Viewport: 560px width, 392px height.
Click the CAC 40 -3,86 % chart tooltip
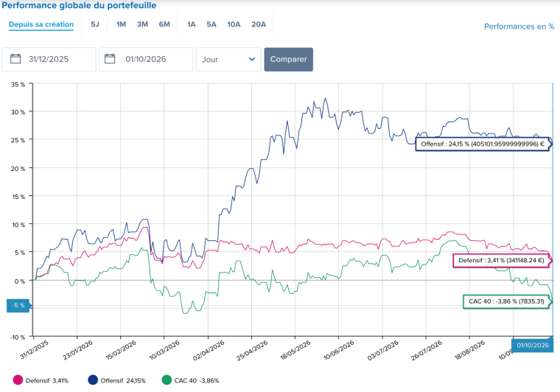pyautogui.click(x=506, y=301)
